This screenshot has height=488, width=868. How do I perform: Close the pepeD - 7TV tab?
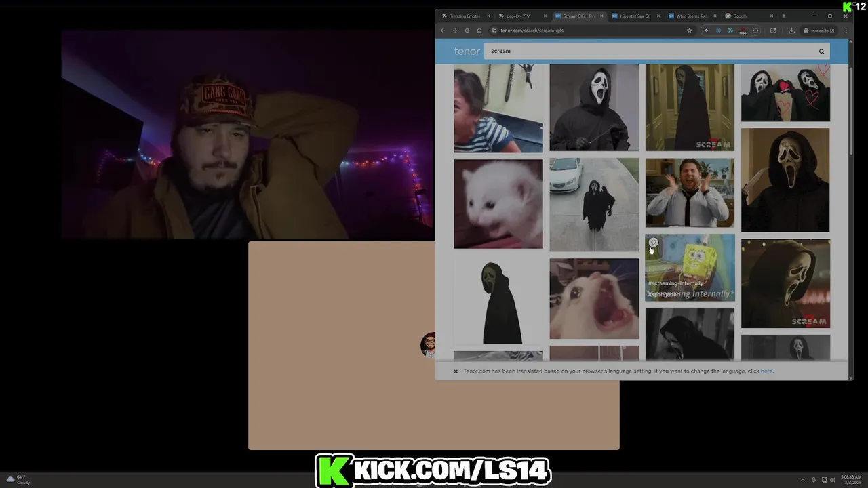pos(545,16)
